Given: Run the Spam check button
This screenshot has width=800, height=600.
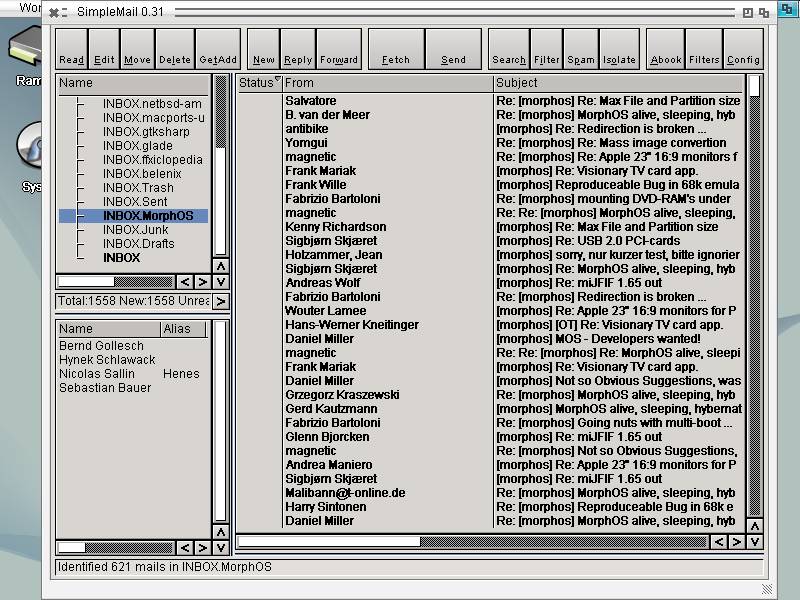Looking at the screenshot, I should (x=581, y=49).
